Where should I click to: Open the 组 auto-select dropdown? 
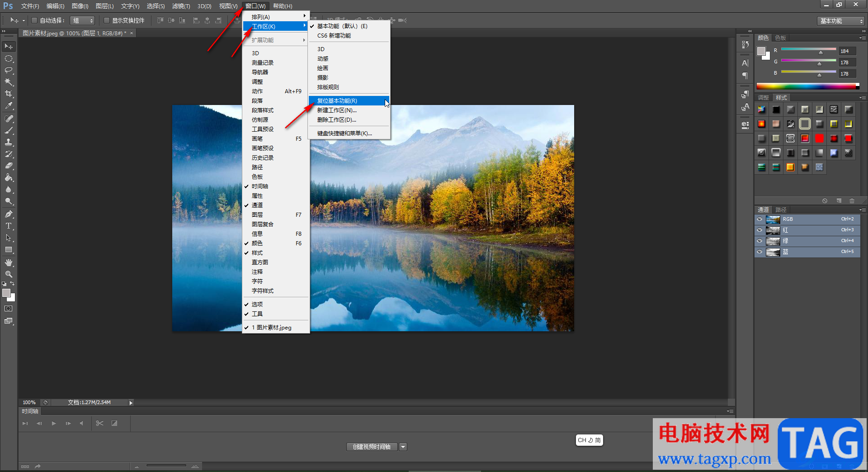point(83,20)
